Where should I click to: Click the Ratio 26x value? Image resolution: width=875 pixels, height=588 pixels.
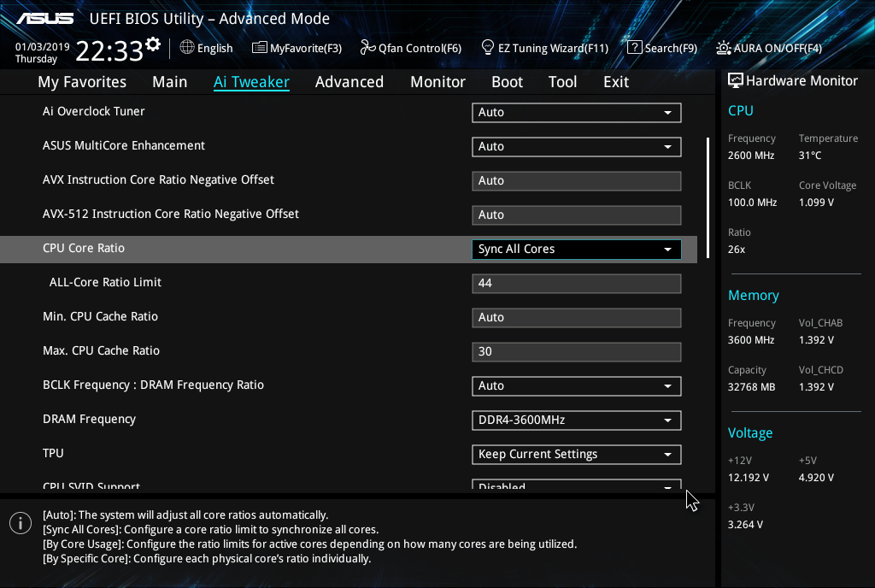[x=737, y=250]
